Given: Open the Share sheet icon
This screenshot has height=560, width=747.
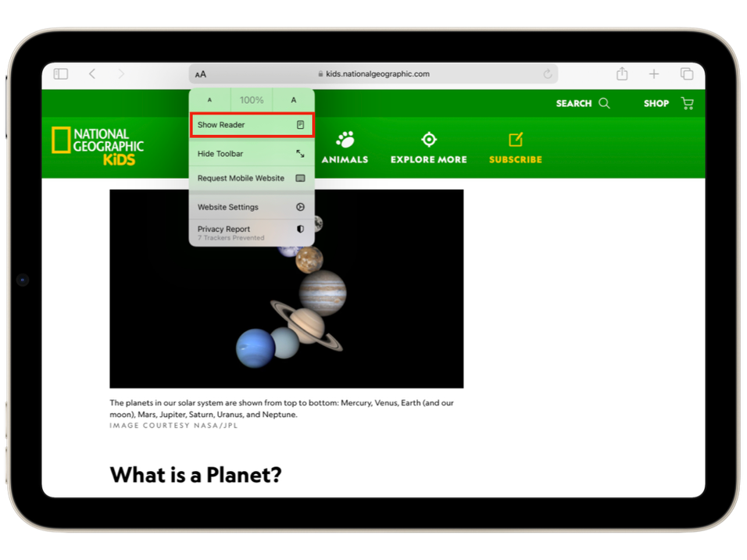Looking at the screenshot, I should click(622, 73).
